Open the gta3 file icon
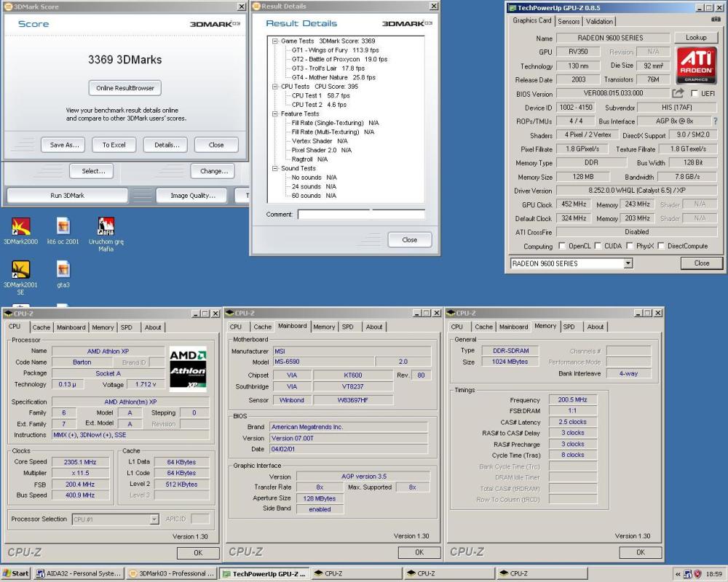The image size is (728, 582). coord(63,271)
